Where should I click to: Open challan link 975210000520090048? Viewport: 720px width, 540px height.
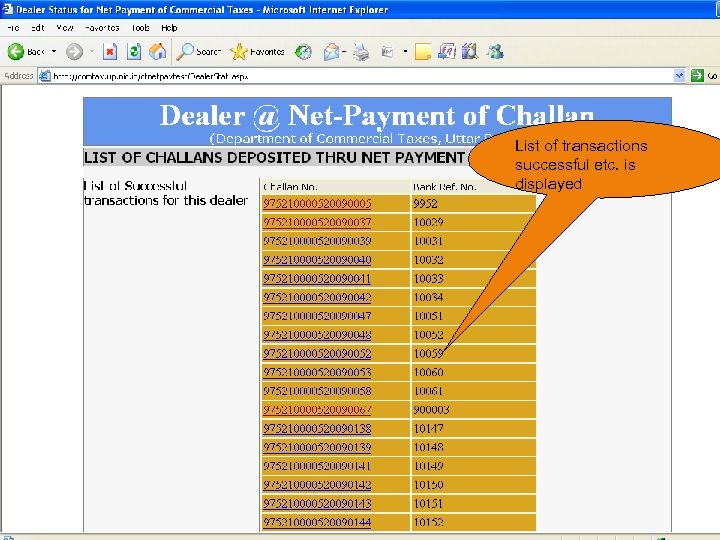pyautogui.click(x=317, y=335)
